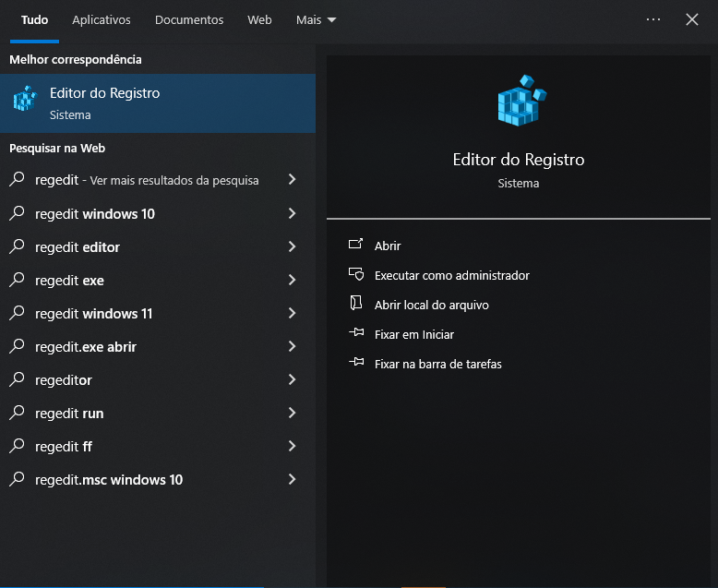Click search icon beside 'regedit.msc windows 10'

pyautogui.click(x=17, y=478)
